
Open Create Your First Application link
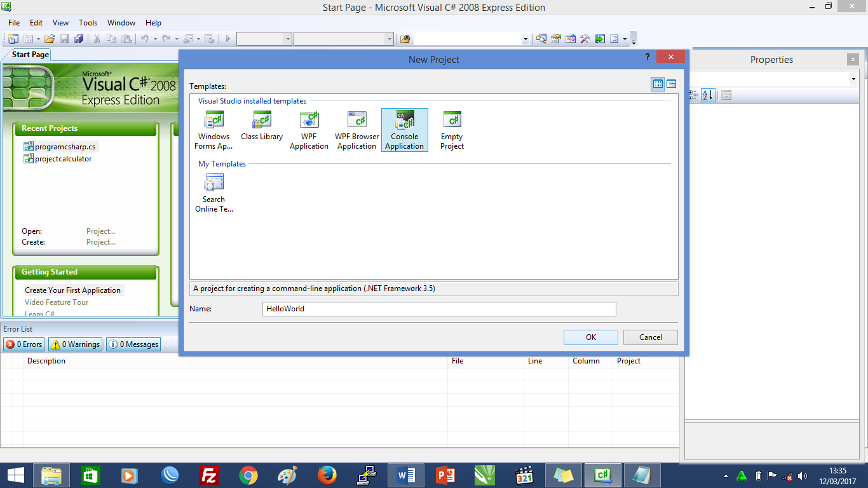pos(72,290)
